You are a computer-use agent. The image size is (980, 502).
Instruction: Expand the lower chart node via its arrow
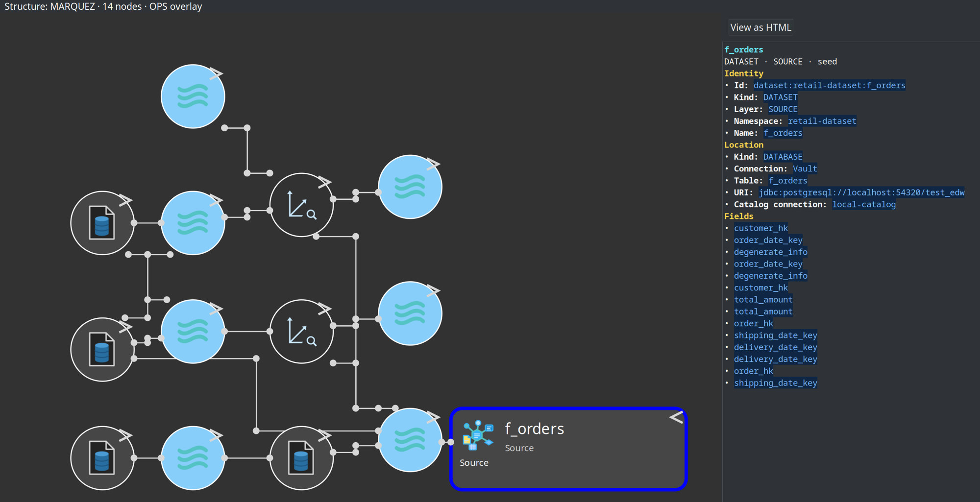pos(324,309)
